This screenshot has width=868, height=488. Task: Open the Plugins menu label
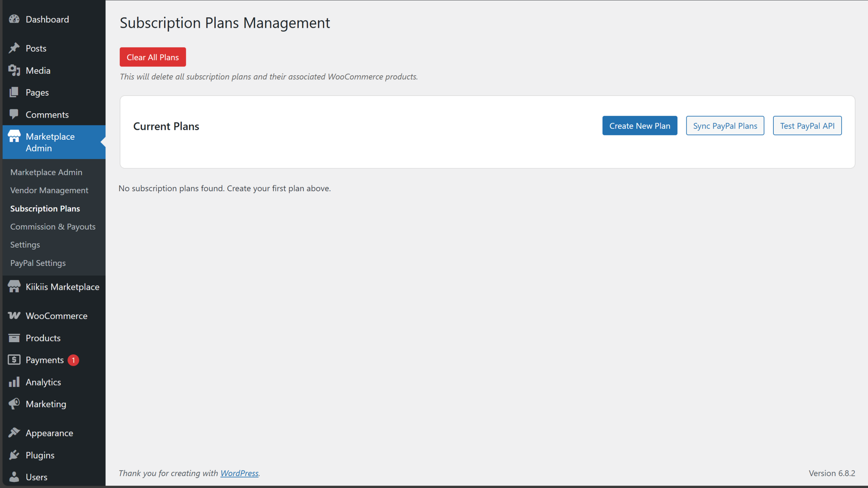tap(40, 455)
